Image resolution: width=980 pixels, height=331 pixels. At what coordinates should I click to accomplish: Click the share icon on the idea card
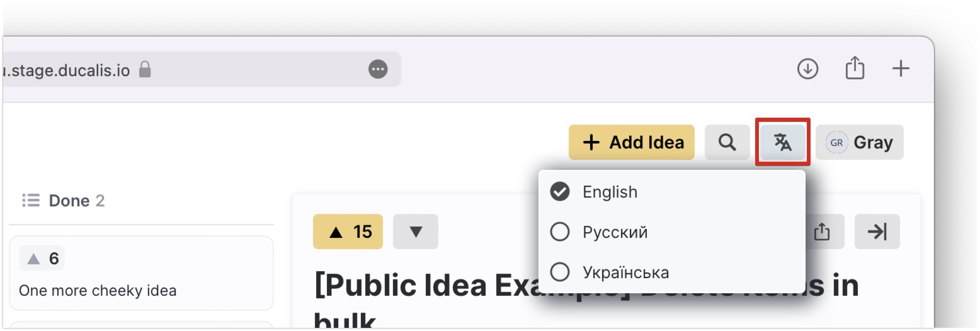pyautogui.click(x=821, y=232)
